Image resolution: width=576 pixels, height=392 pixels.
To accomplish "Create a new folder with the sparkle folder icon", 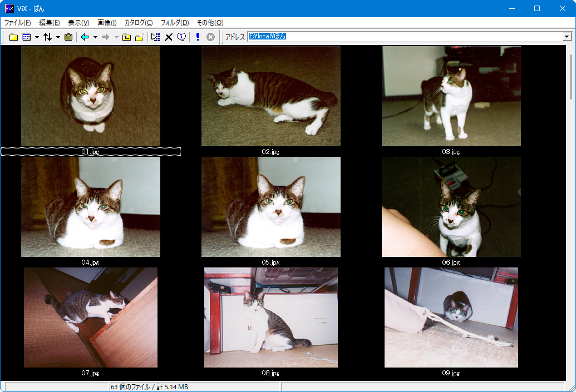I will [139, 37].
